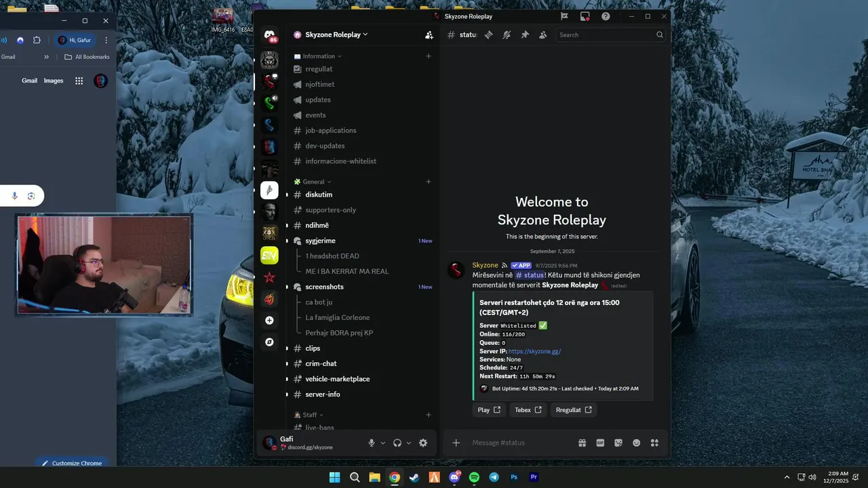The width and height of the screenshot is (868, 488).
Task: Click the attachment plus in message box
Action: [x=456, y=443]
